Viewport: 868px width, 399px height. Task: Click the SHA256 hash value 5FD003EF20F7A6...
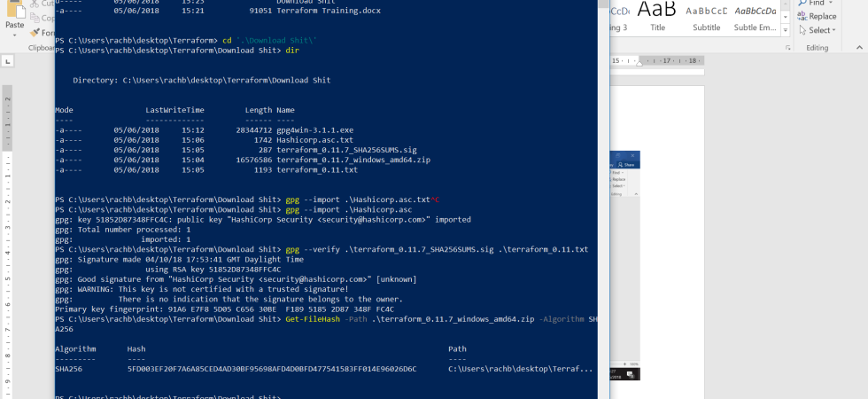(x=272, y=369)
